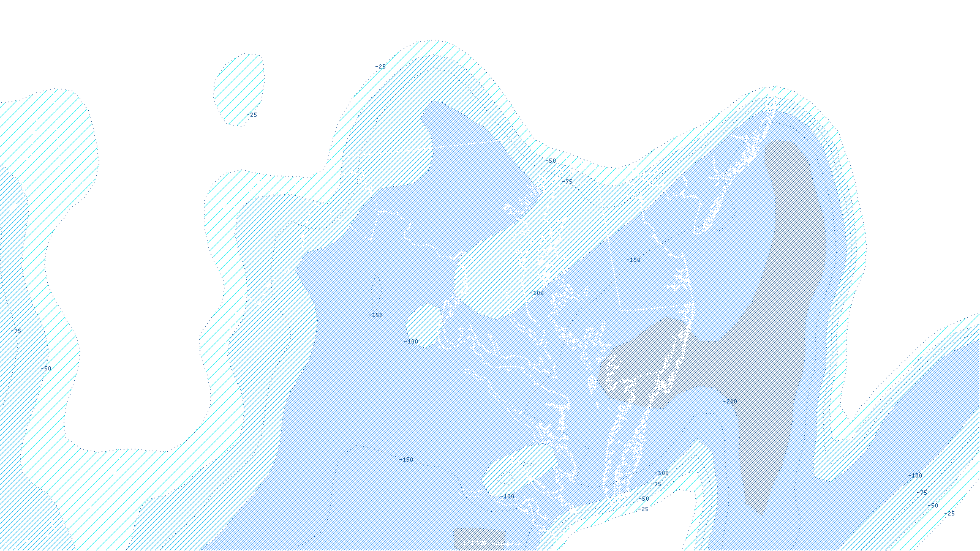Click the -200 contour label
The image size is (980, 551).
730,402
